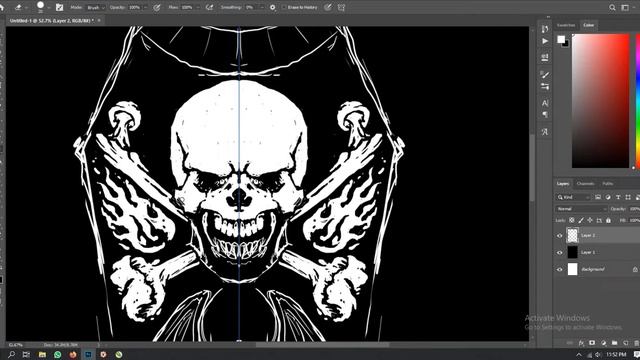Open the Character panel icon
The width and height of the screenshot is (640, 360).
pos(545,103)
